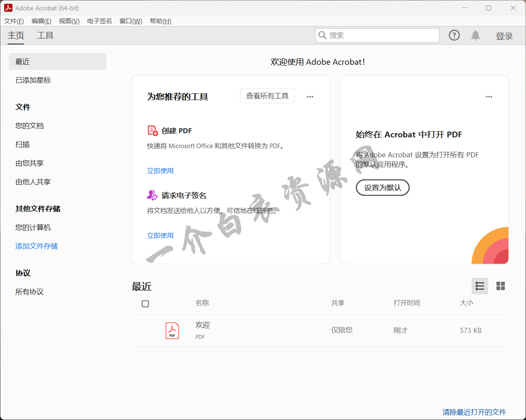Click into the 搜索 input field

click(x=382, y=36)
